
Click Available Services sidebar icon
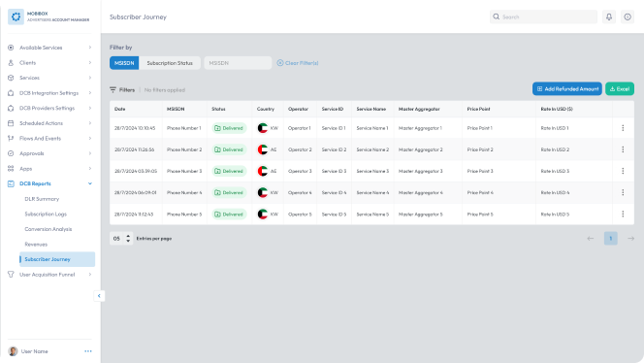click(x=11, y=48)
